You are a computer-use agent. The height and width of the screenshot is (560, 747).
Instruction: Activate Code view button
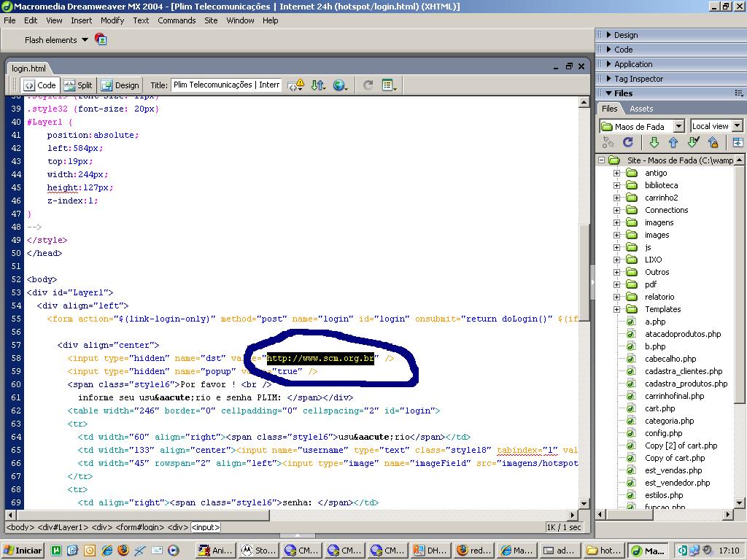coord(39,85)
